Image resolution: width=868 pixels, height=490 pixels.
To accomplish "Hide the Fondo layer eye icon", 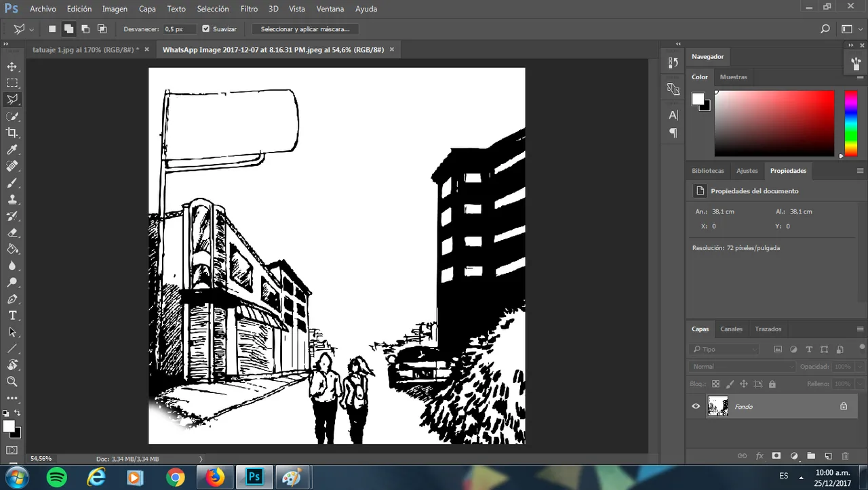I will pos(696,406).
